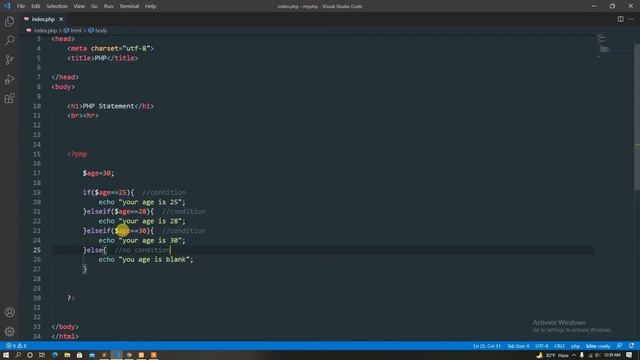Image resolution: width=640 pixels, height=360 pixels.
Task: Change Tab Size 4 indentation setting
Action: click(x=518, y=346)
